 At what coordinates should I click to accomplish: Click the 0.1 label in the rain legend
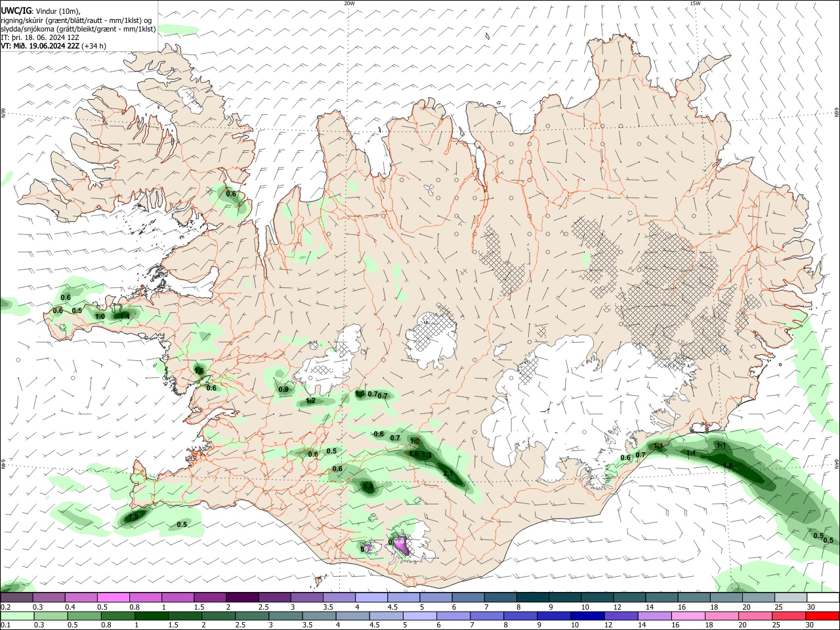click(x=5, y=625)
